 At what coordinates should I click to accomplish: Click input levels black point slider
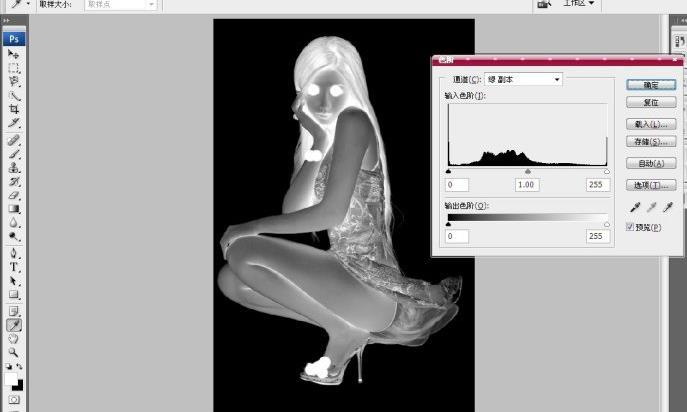pos(448,171)
